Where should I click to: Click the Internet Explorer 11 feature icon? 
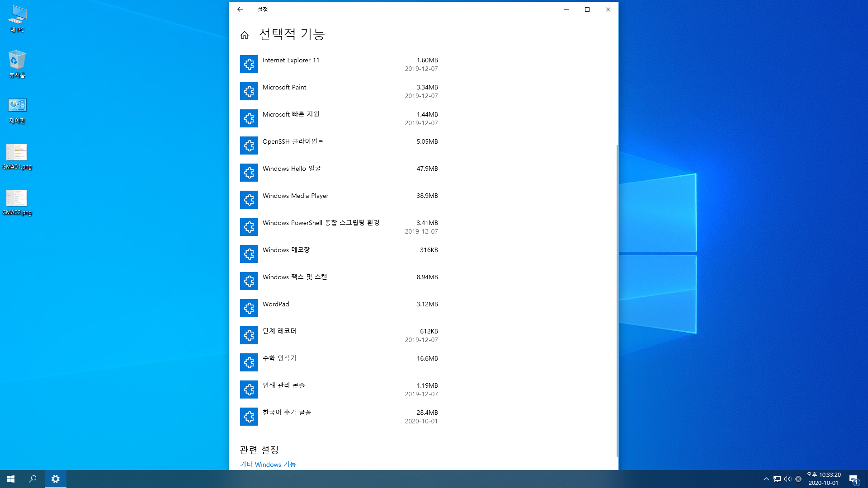coord(249,64)
